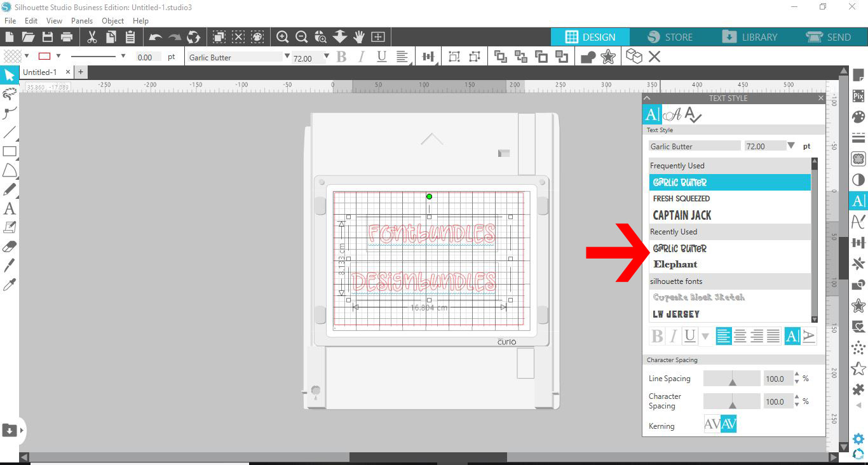868x465 pixels.
Task: Paste from clipboard with the clipboard icon
Action: [x=130, y=37]
